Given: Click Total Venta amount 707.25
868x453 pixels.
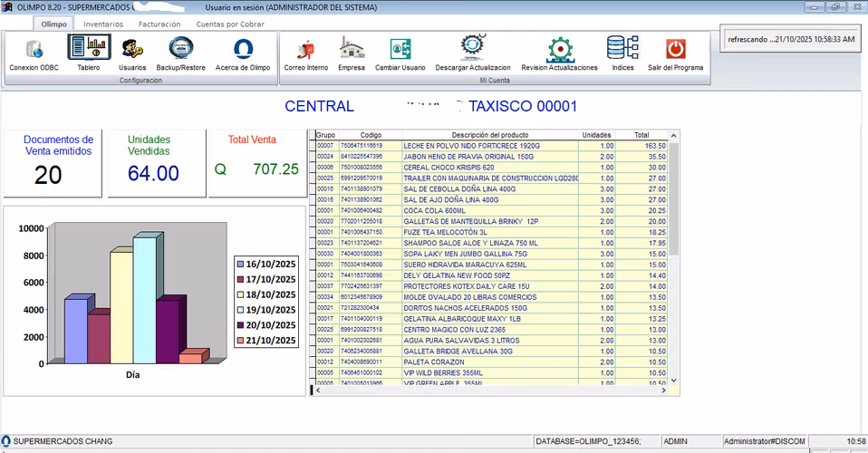Looking at the screenshot, I should point(275,169).
